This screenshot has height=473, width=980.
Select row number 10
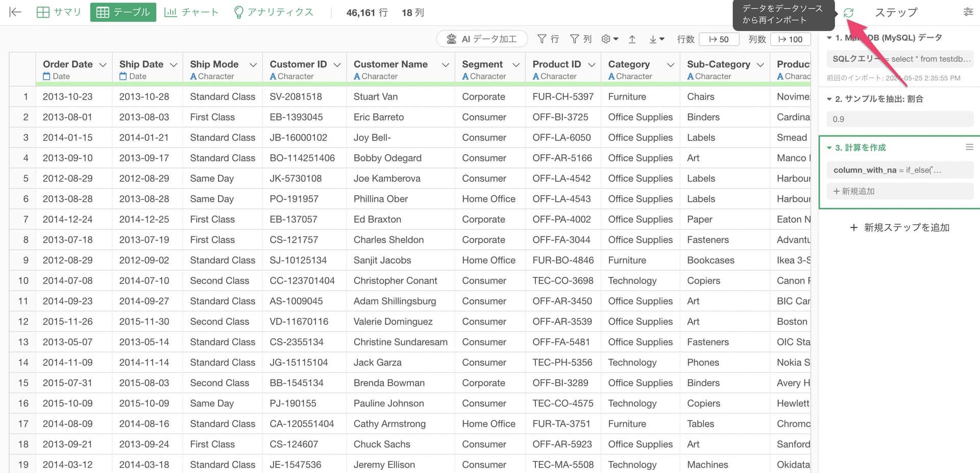click(x=23, y=280)
